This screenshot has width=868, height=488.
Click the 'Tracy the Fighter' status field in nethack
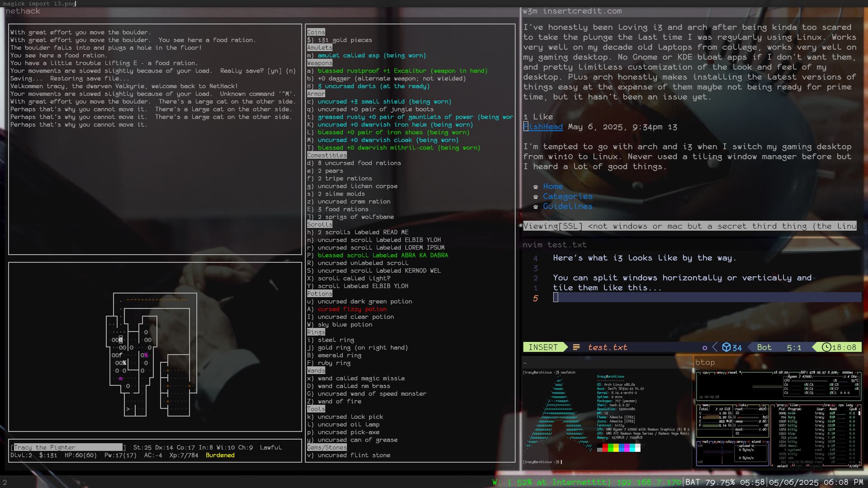point(68,447)
